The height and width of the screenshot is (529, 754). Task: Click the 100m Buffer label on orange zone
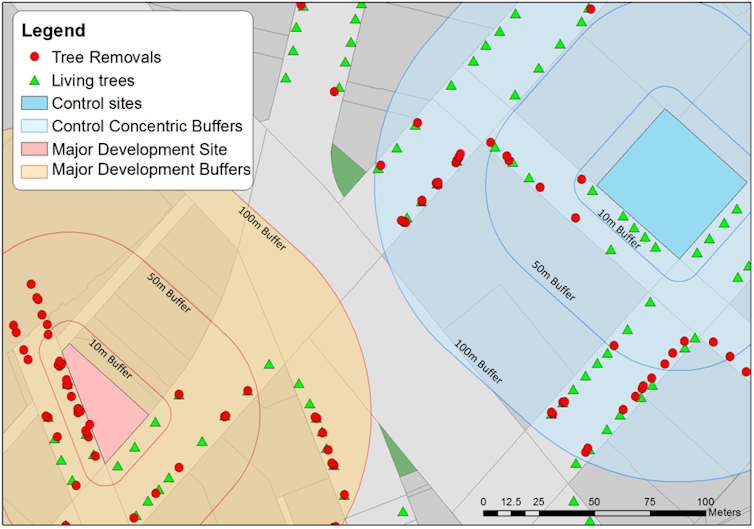262,228
